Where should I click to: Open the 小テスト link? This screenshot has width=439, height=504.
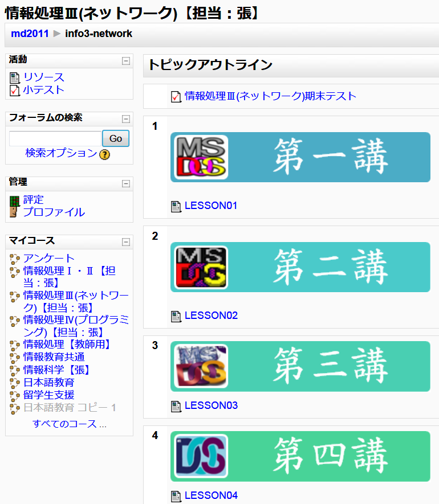[44, 90]
